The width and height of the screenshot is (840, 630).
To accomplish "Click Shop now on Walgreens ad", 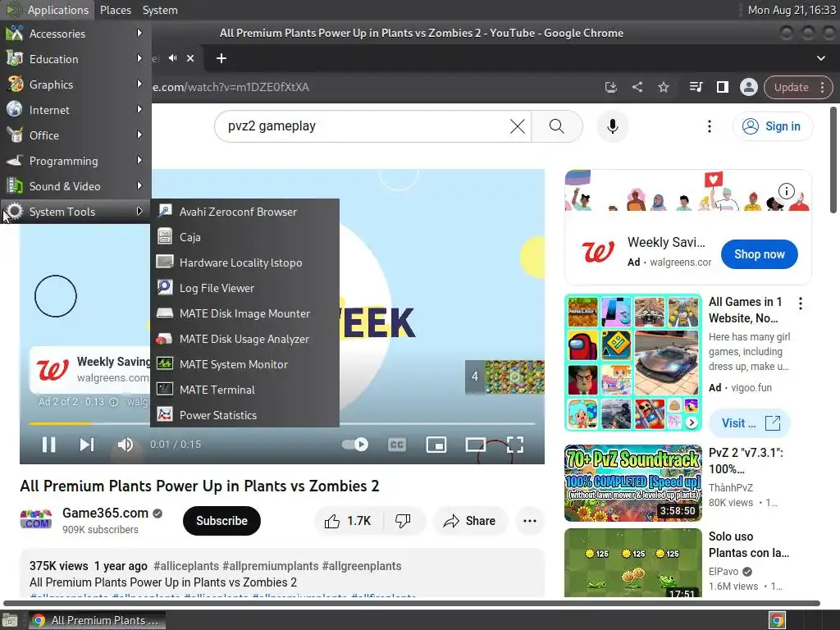I will pos(759,254).
